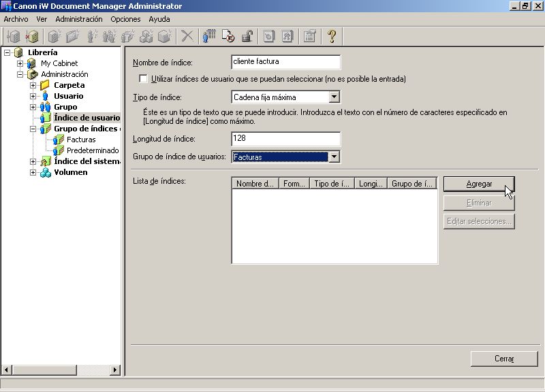
Task: Click the disconnect library icon with red X
Action: [x=32, y=36]
